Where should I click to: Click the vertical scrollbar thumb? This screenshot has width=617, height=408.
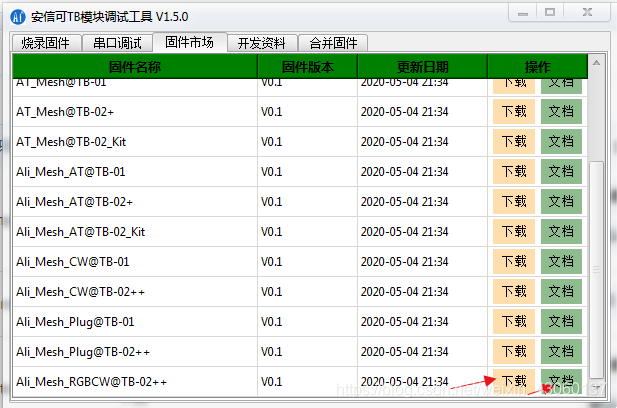[597, 270]
